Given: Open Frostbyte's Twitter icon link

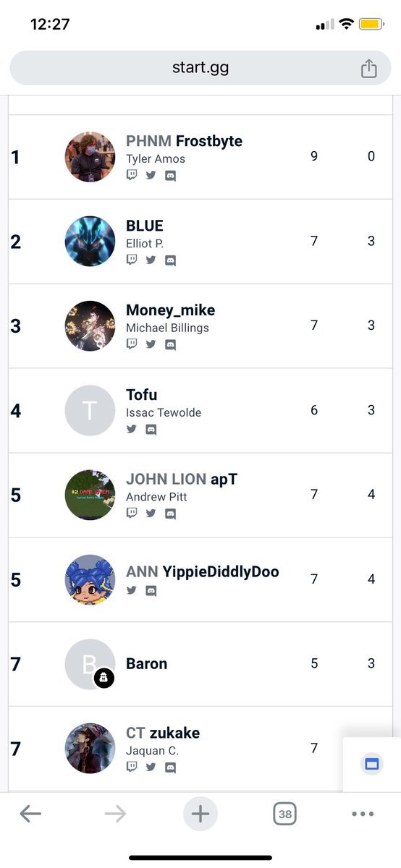Looking at the screenshot, I should pyautogui.click(x=151, y=175).
